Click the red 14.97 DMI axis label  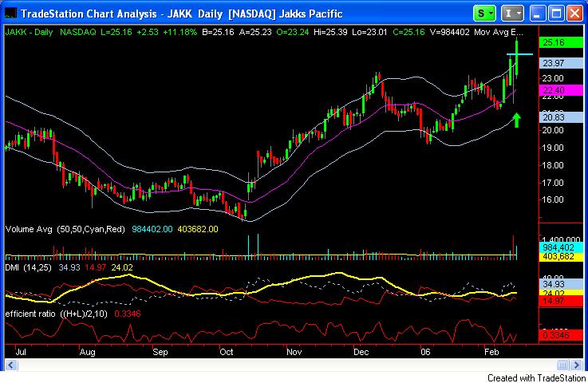(561, 301)
